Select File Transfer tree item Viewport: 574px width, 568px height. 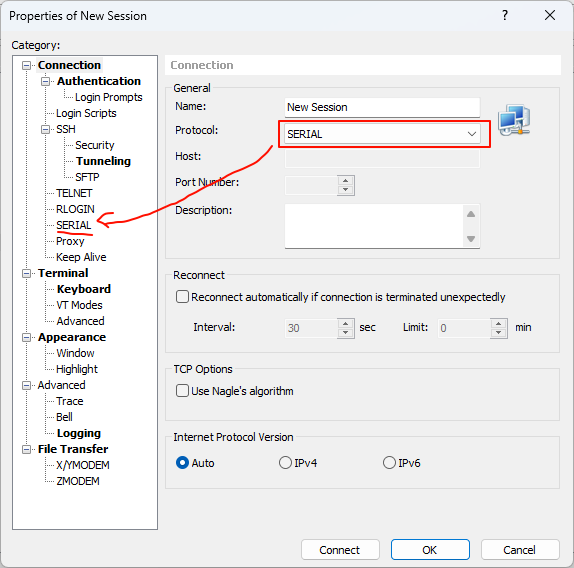click(73, 449)
